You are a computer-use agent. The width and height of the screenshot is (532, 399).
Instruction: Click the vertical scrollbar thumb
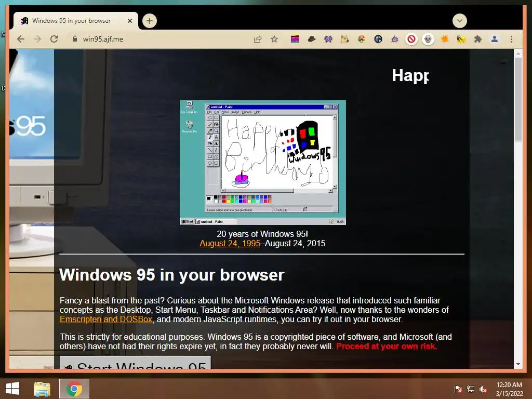518,99
